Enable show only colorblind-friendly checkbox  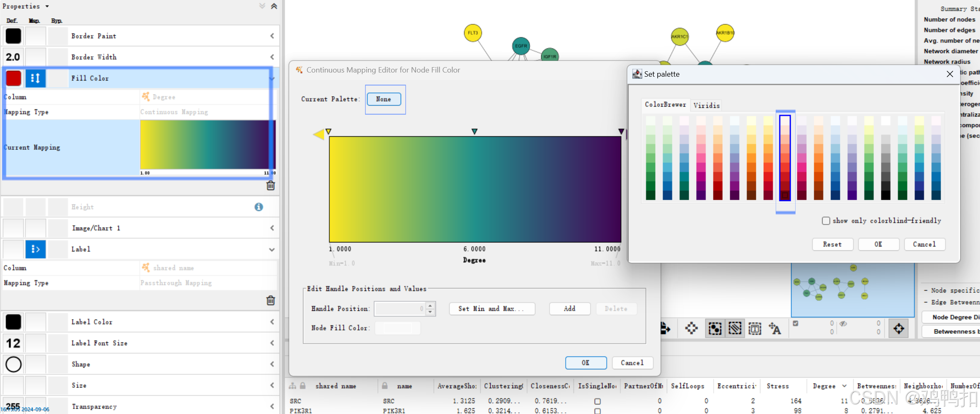click(x=826, y=221)
